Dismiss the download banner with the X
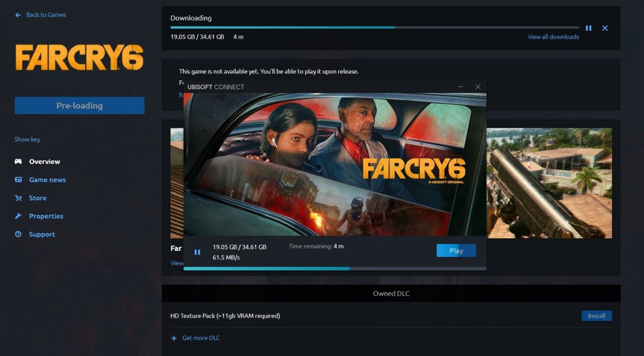The height and width of the screenshot is (356, 644). click(605, 28)
